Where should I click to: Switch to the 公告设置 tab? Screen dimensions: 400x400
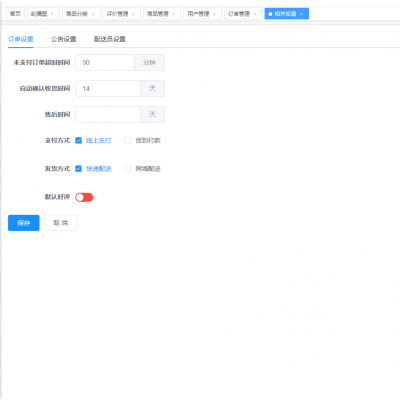click(x=64, y=39)
